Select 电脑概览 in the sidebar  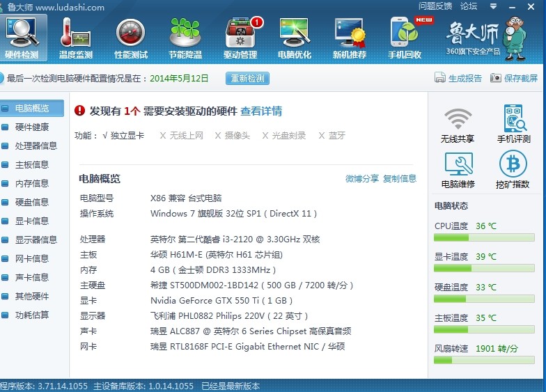pyautogui.click(x=32, y=109)
